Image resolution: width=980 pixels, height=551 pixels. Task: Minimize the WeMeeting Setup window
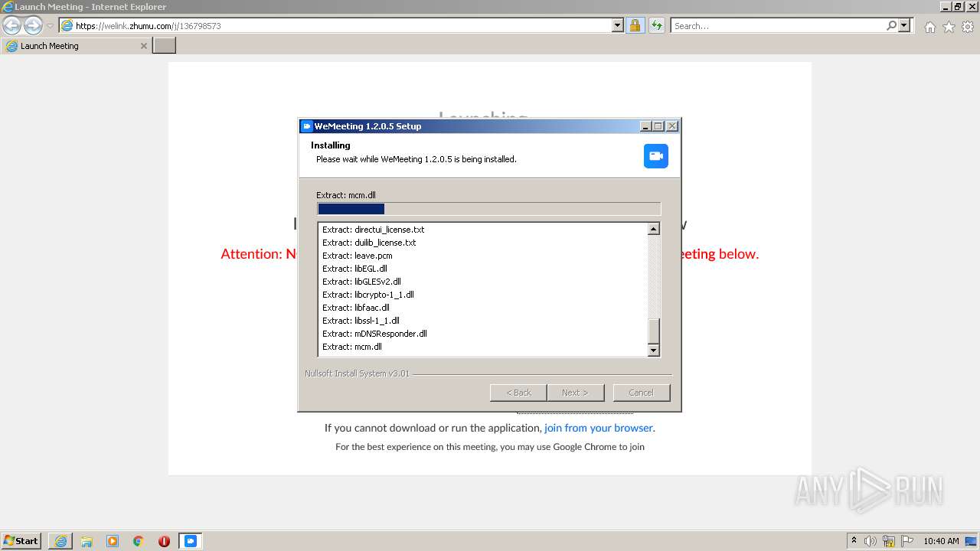[x=645, y=126]
